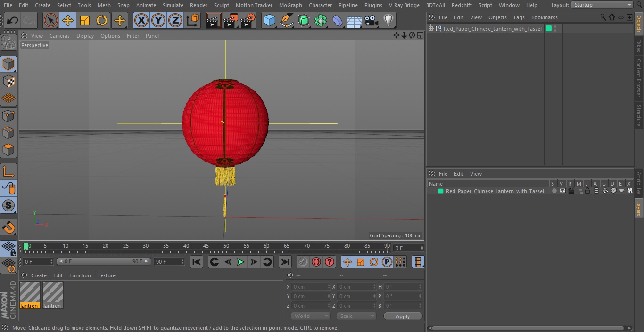
Task: Open the Render menu
Action: tap(198, 5)
